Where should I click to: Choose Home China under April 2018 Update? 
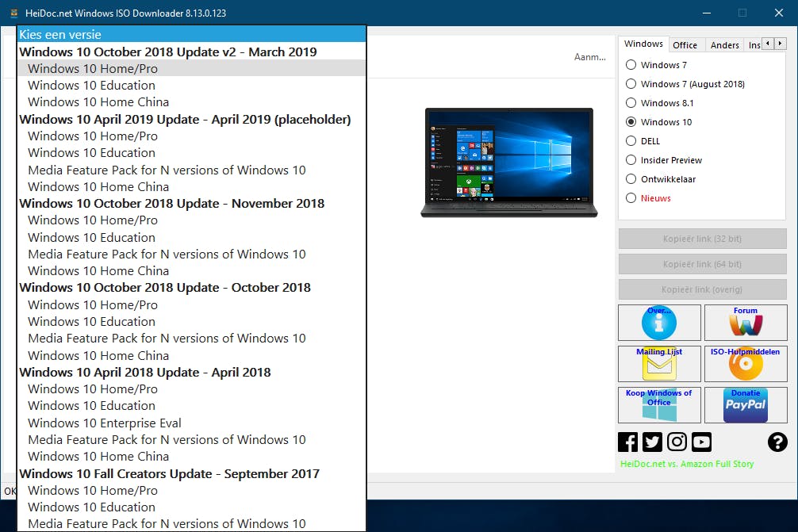pyautogui.click(x=191, y=456)
